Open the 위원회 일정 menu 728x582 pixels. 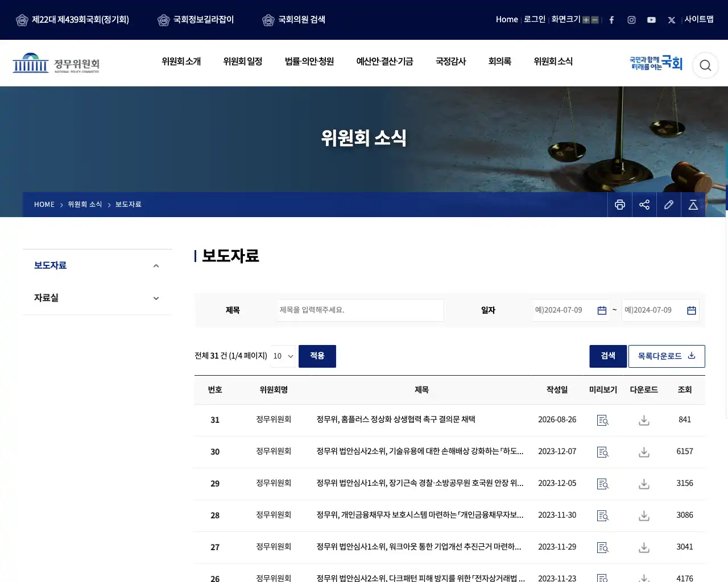point(242,61)
